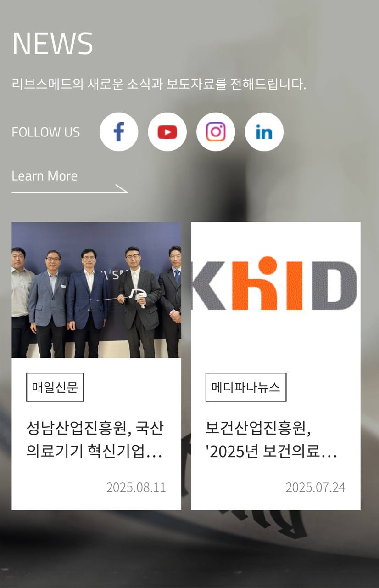This screenshot has width=379, height=588.
Task: Open article titled 보건산업진흥원, '2025년 보건의료
Action: click(x=272, y=440)
